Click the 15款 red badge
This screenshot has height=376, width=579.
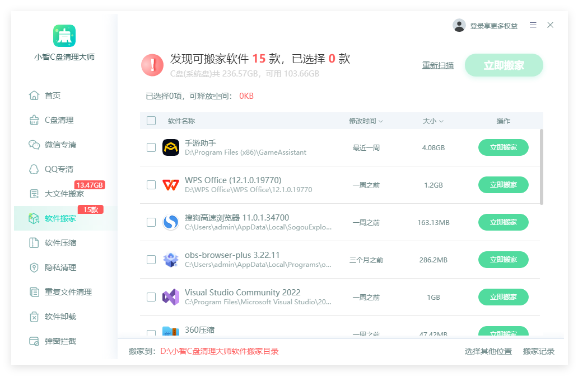(90, 210)
